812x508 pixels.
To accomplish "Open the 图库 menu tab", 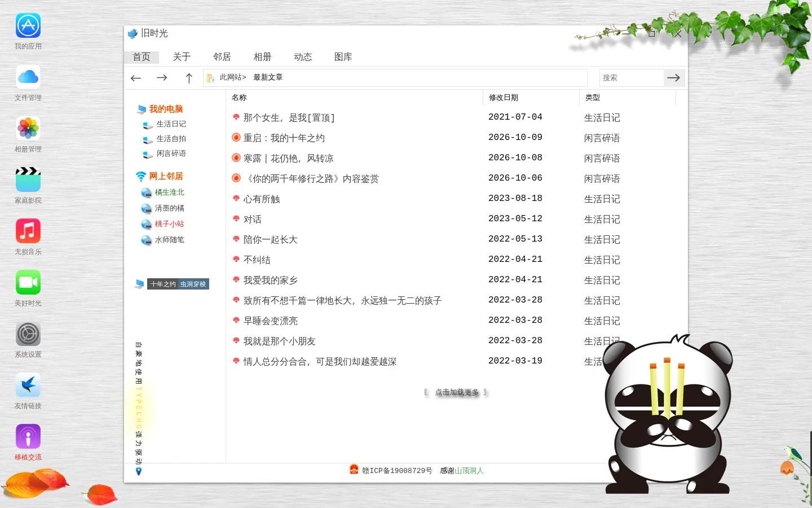I will click(x=343, y=57).
